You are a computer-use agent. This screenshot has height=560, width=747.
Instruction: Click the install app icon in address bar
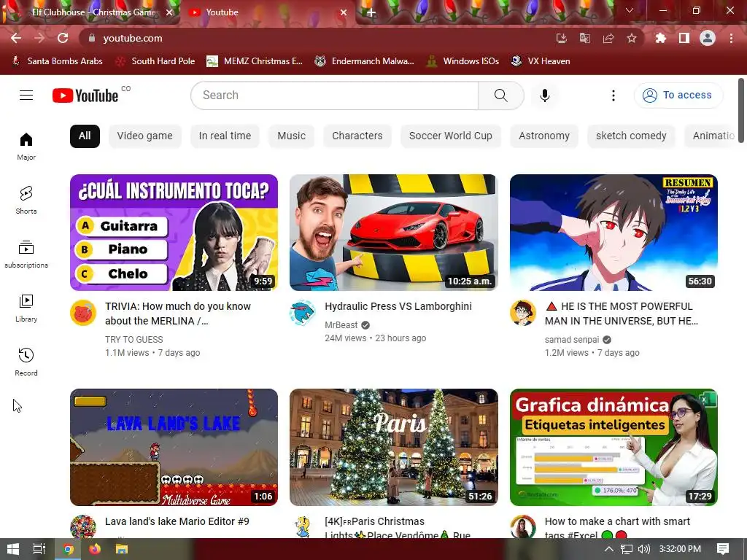[561, 38]
